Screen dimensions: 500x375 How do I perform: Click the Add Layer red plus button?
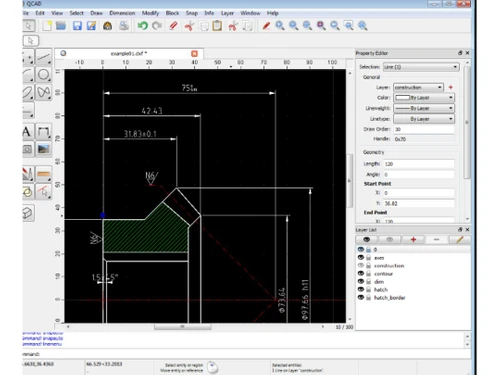tap(413, 240)
